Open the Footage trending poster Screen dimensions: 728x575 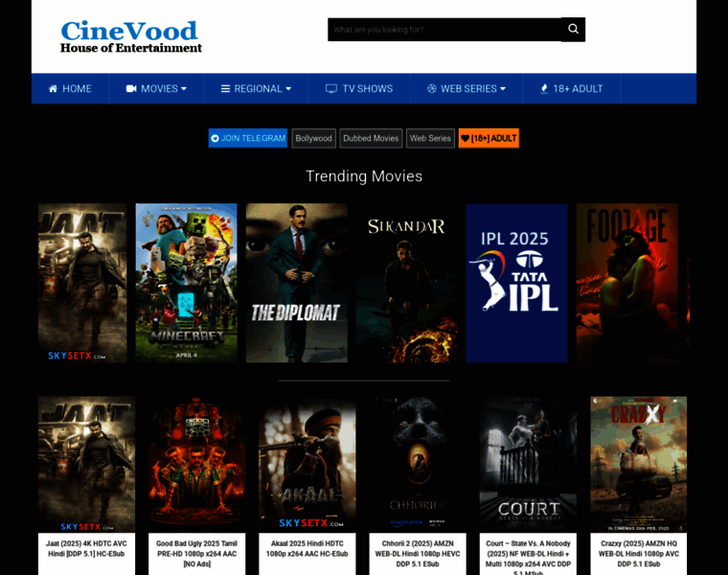pyautogui.click(x=627, y=283)
